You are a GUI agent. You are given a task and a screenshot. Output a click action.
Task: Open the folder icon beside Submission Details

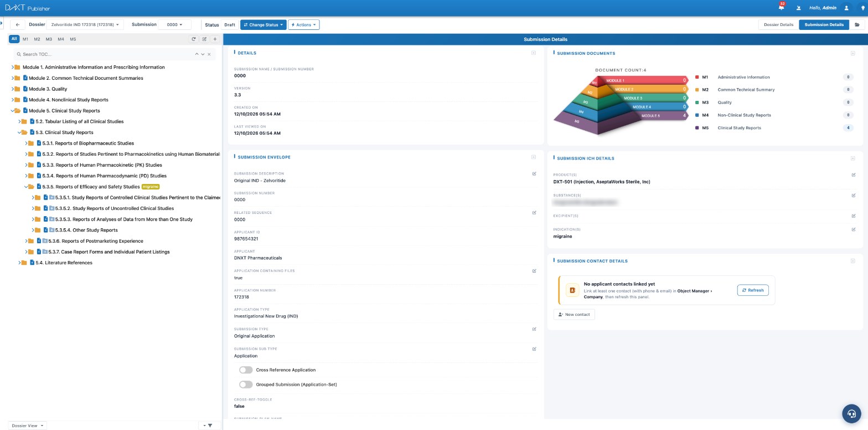coord(857,24)
